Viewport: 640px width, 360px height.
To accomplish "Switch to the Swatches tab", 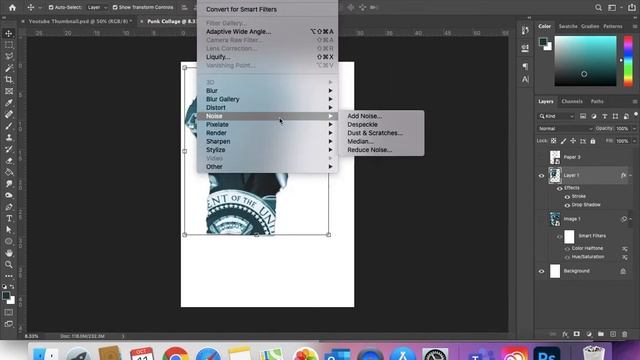I will (568, 26).
